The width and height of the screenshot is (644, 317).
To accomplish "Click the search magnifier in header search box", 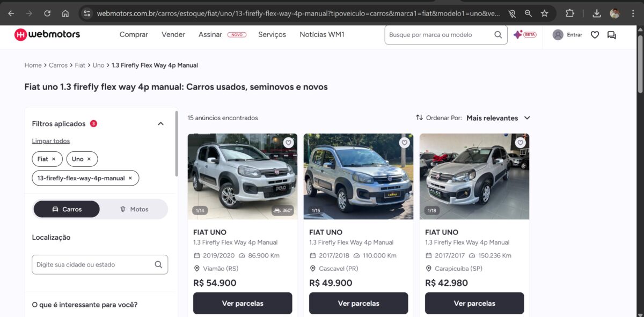I will coord(498,35).
